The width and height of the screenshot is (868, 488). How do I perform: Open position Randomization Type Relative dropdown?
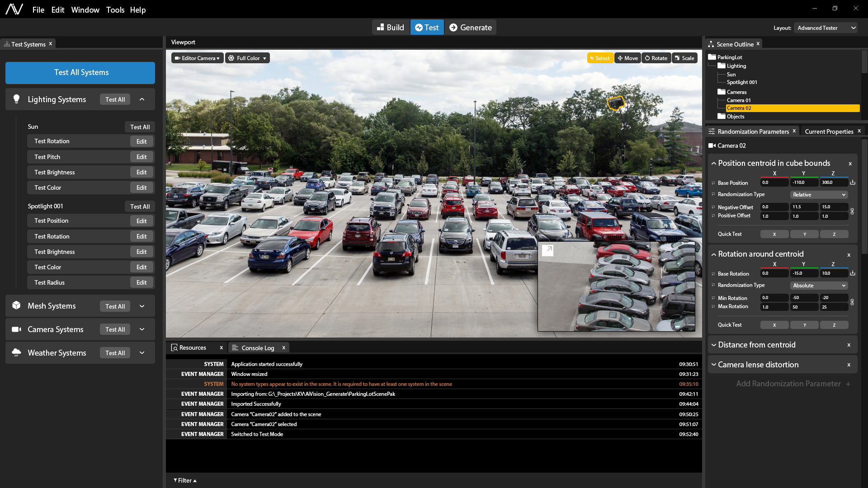click(x=819, y=195)
